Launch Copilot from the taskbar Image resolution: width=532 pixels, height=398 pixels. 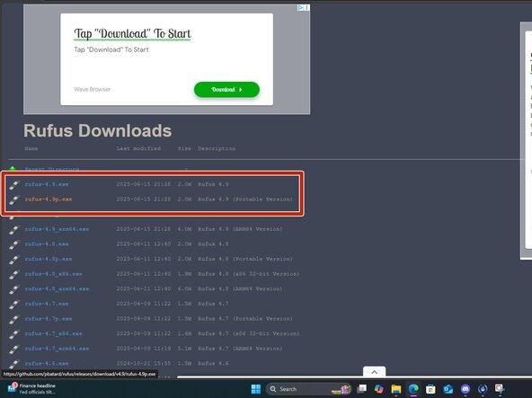pos(378,389)
